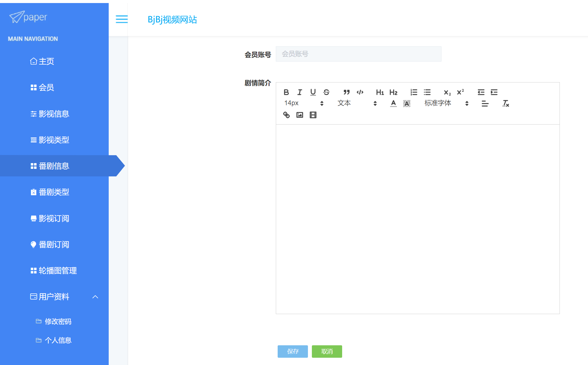Insert a blockquote using the quote icon
The height and width of the screenshot is (365, 588).
coord(347,92)
